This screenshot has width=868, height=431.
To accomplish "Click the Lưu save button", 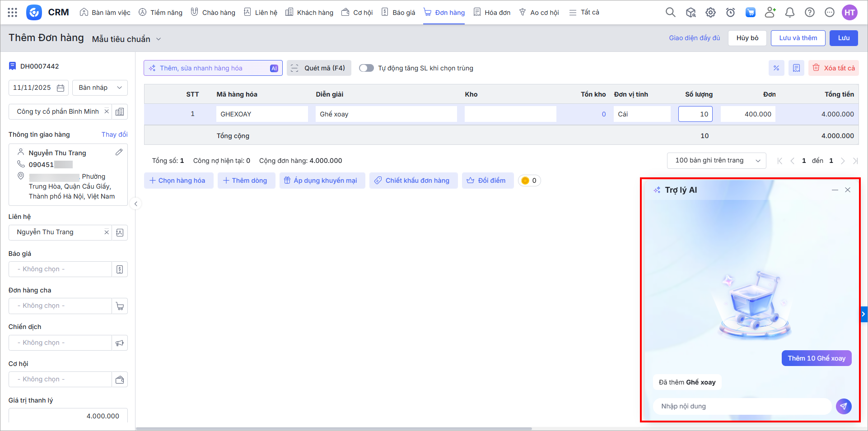I will [x=843, y=38].
